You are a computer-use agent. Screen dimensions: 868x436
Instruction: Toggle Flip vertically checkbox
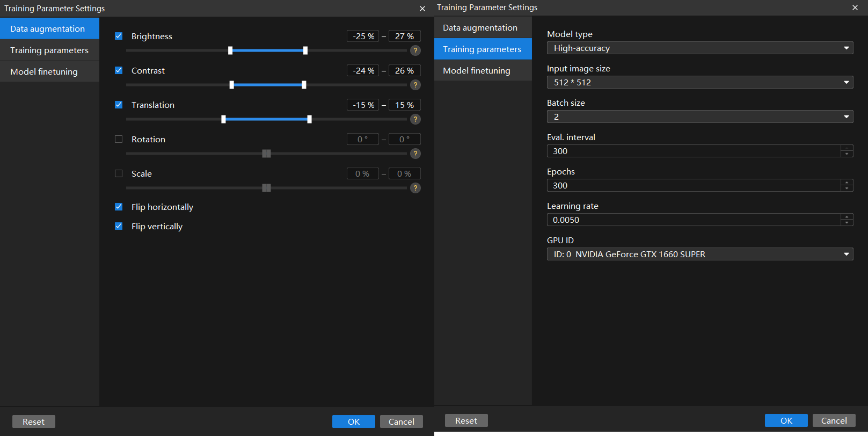[x=119, y=226]
